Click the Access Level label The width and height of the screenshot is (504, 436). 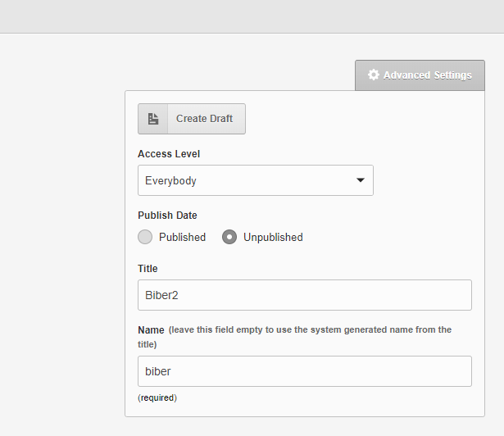pyautogui.click(x=169, y=154)
